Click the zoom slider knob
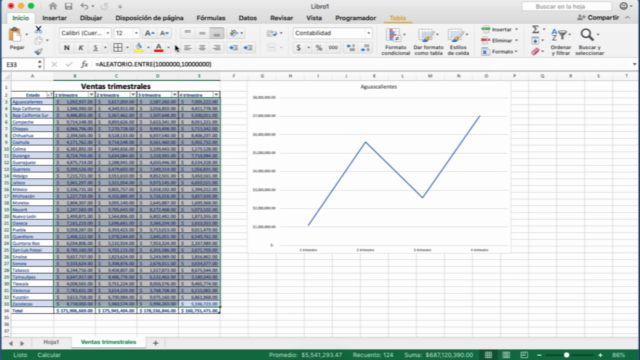 [567, 355]
